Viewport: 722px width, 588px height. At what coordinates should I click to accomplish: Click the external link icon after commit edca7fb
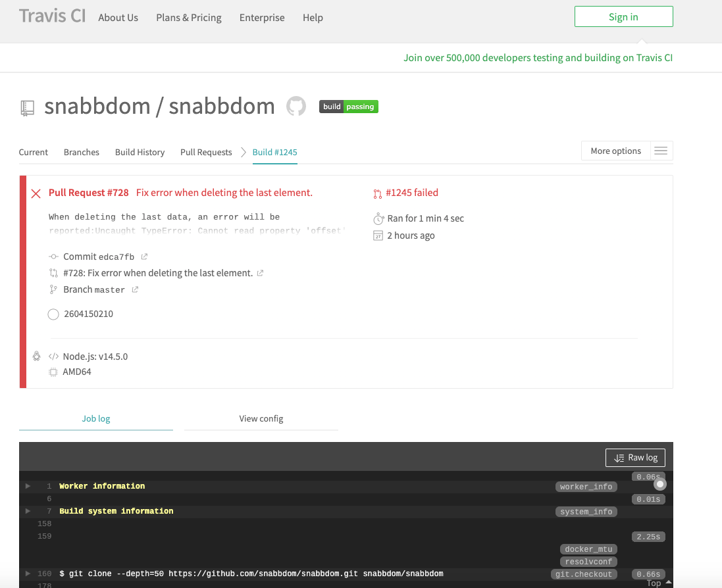coord(143,256)
